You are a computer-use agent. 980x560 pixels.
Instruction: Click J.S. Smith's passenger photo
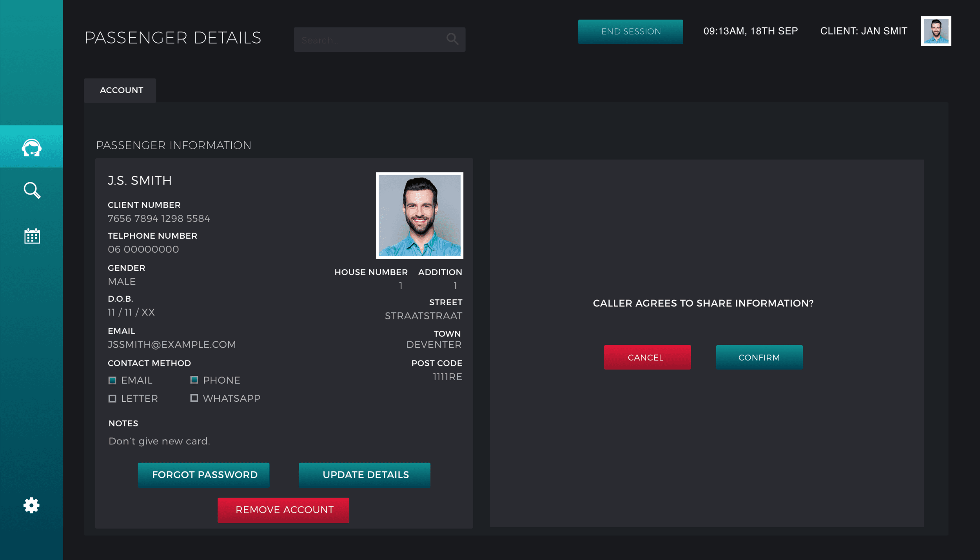pyautogui.click(x=419, y=216)
